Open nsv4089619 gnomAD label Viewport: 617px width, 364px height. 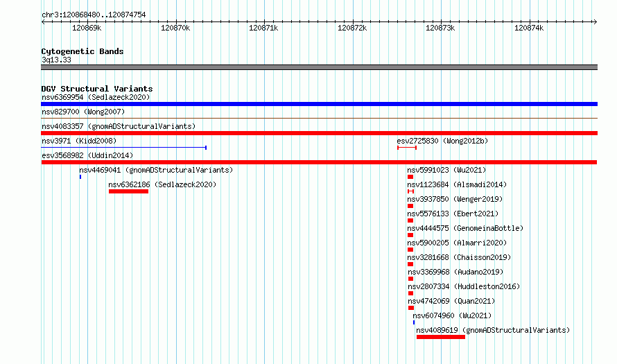493,330
